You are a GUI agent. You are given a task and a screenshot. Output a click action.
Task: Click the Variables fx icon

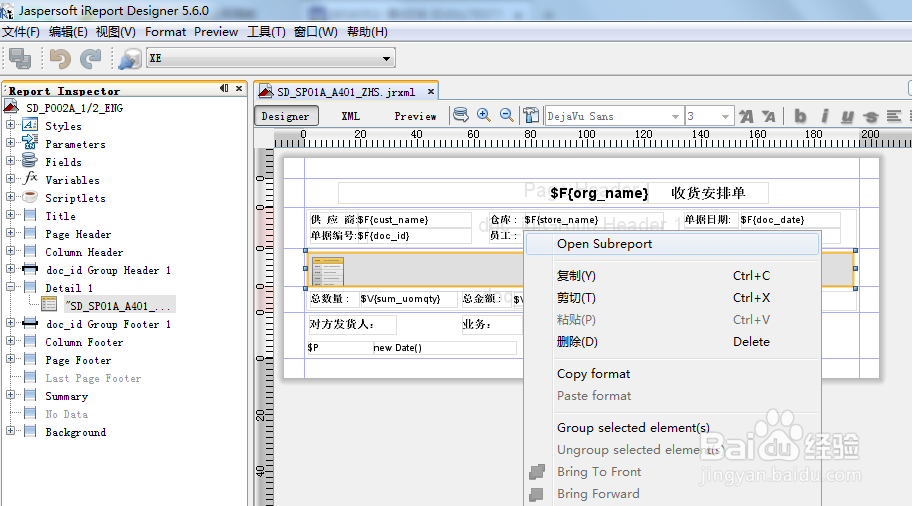coord(30,178)
